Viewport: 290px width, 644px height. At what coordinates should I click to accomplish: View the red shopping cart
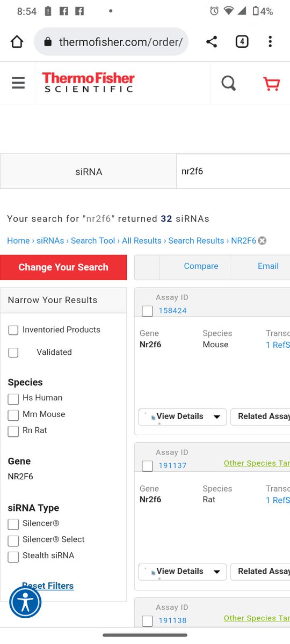tap(272, 84)
